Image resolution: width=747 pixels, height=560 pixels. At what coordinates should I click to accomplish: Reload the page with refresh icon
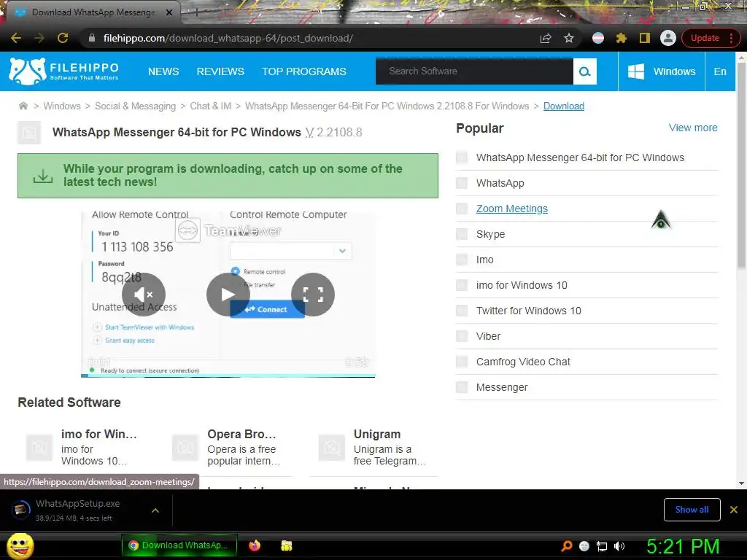click(x=63, y=38)
